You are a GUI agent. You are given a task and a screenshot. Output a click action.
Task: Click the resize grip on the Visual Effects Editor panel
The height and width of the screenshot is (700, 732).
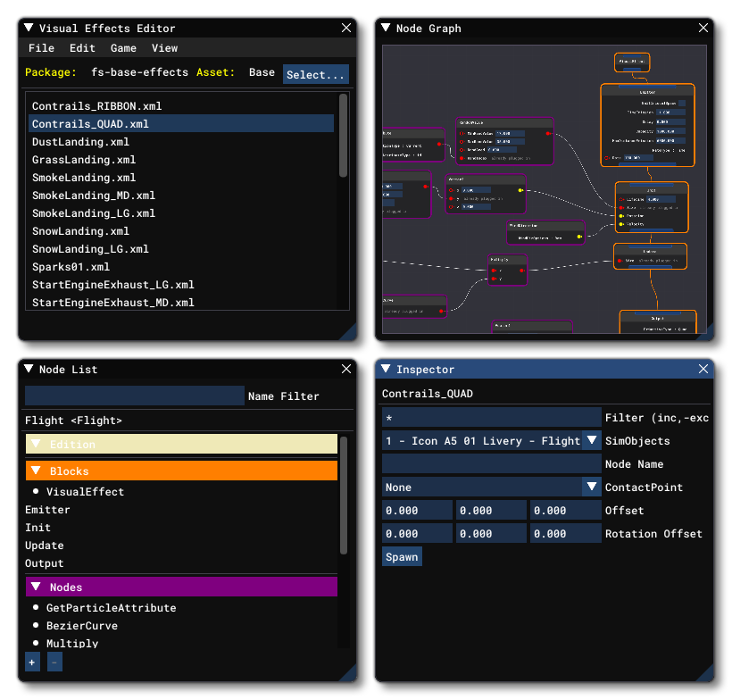tap(348, 332)
